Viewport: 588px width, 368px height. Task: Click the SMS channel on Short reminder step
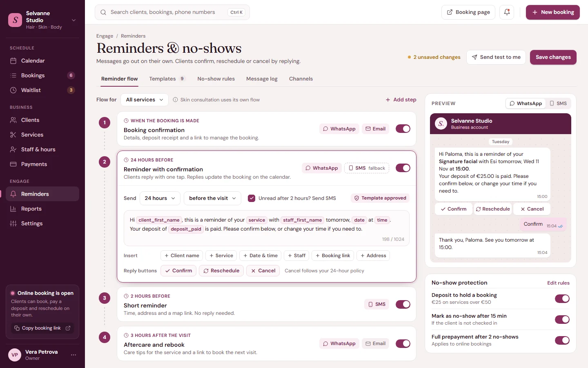tap(376, 304)
